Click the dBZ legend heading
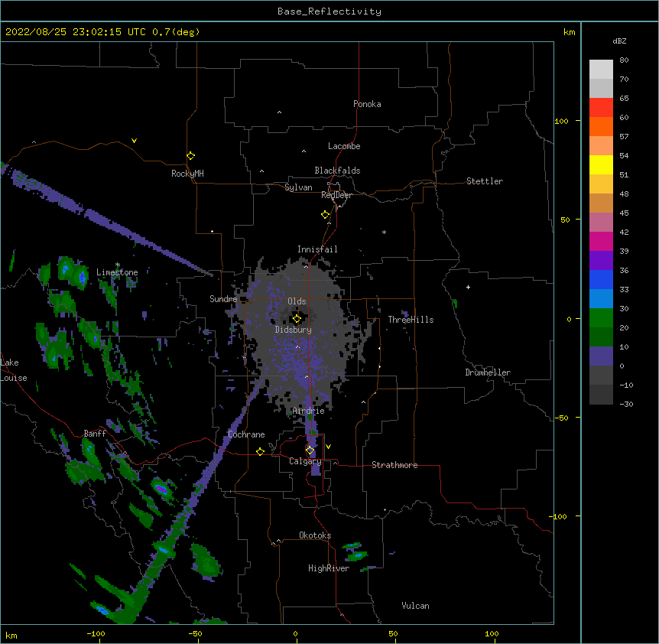Screen dimensions: 659x644 619,41
